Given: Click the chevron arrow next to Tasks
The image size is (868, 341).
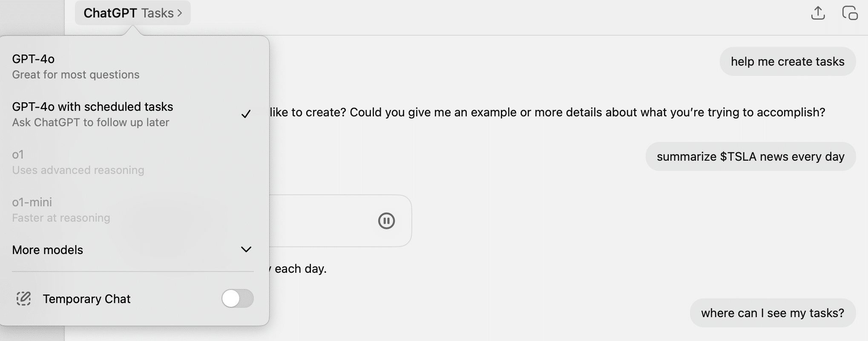Looking at the screenshot, I should point(180,13).
